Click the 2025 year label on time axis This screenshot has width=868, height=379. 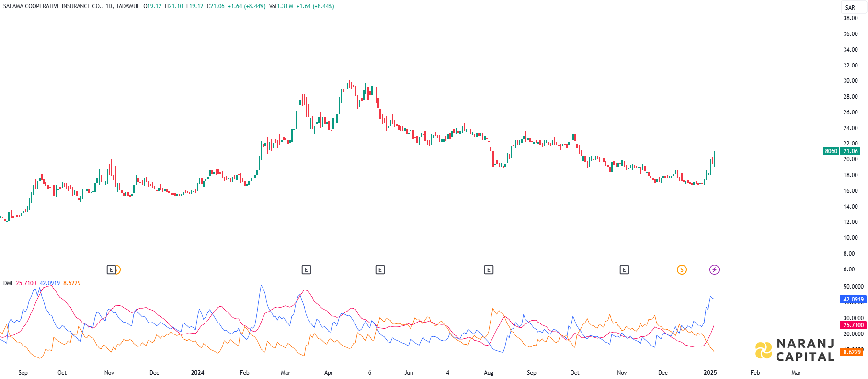point(710,373)
